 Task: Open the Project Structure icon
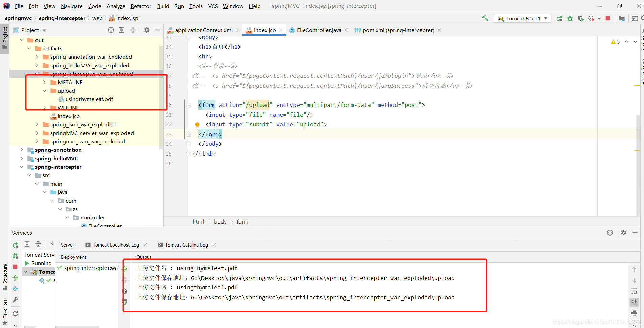[x=621, y=18]
